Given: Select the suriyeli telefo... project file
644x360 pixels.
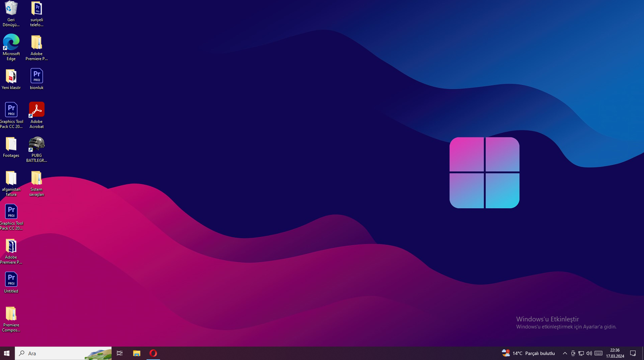Looking at the screenshot, I should (37, 14).
